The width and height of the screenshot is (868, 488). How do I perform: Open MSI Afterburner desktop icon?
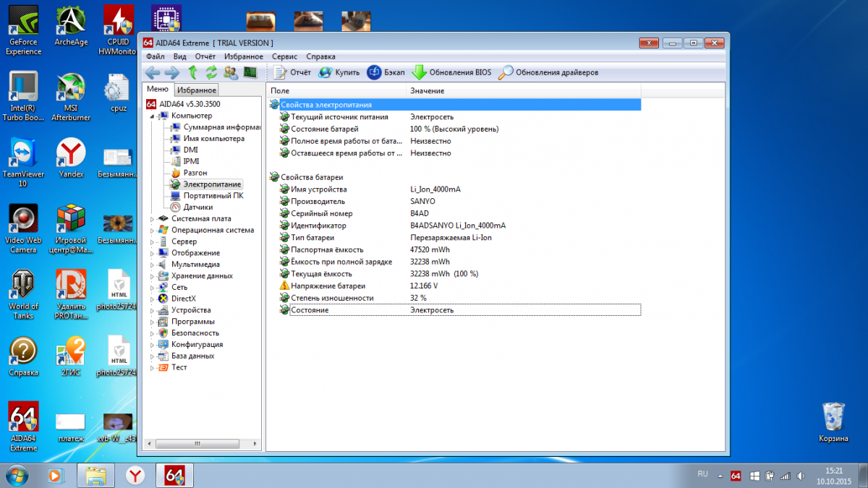click(71, 97)
